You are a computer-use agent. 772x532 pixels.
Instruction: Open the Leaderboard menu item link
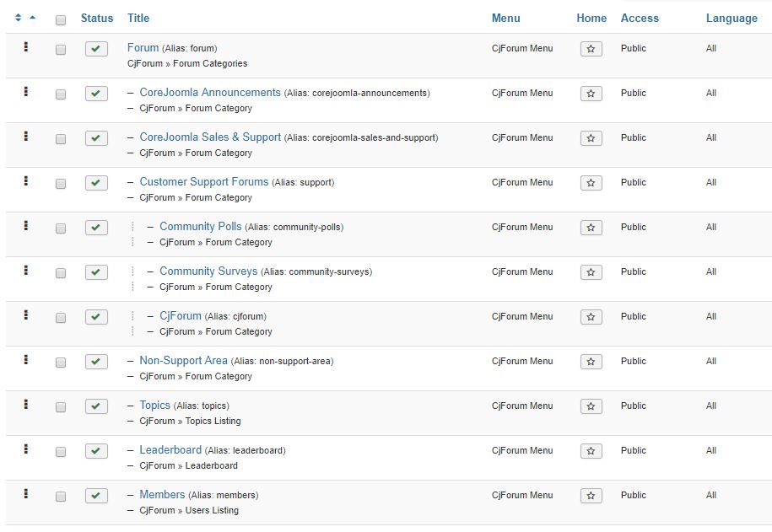pos(170,449)
